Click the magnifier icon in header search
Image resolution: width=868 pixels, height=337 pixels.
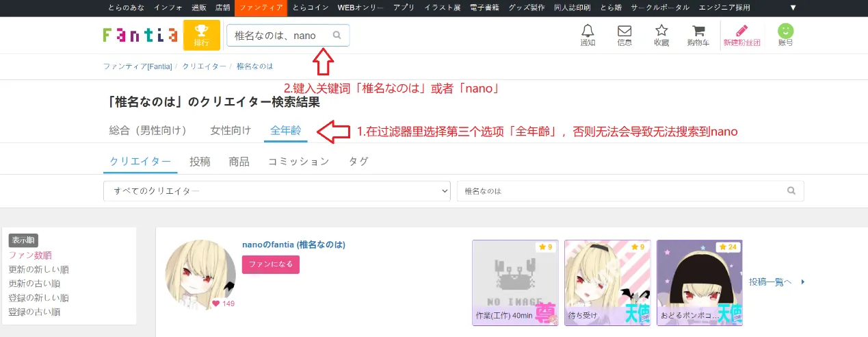coord(337,35)
